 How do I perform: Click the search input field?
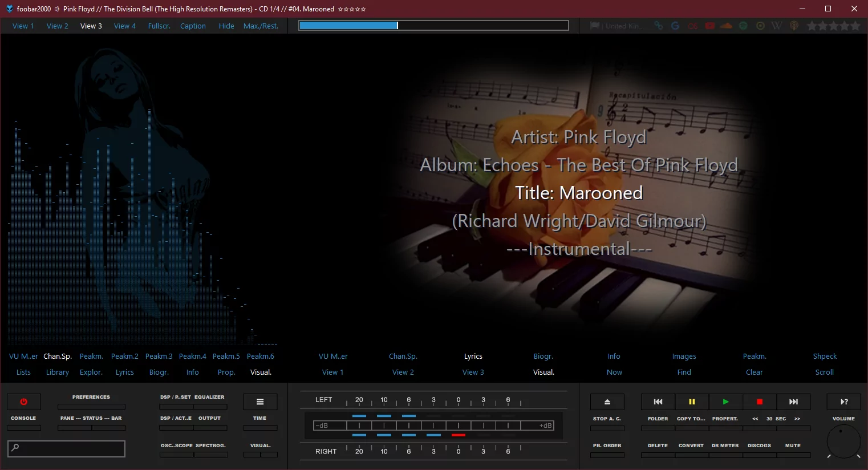pyautogui.click(x=66, y=448)
